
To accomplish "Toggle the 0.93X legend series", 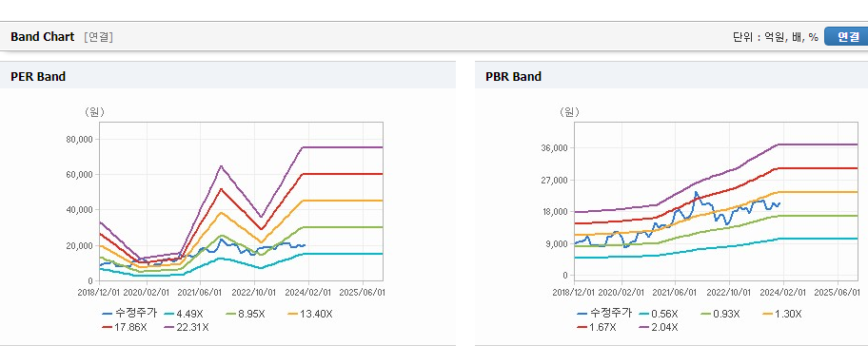I will pyautogui.click(x=720, y=314).
